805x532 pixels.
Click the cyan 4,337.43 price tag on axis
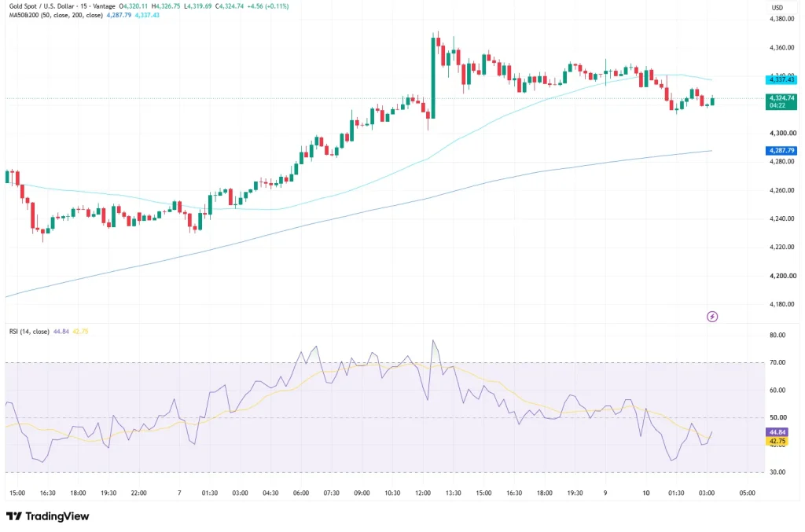[x=781, y=79]
